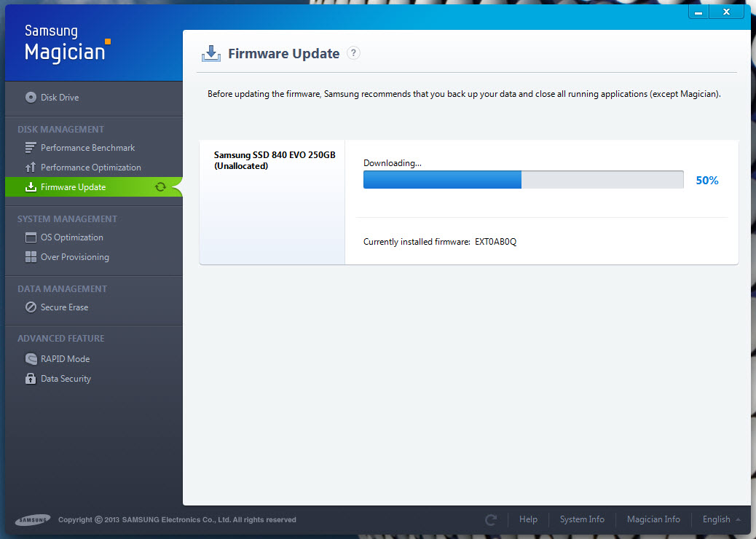Click the Secure Erase prohibited-circle icon
The width and height of the screenshot is (756, 539).
(x=31, y=307)
